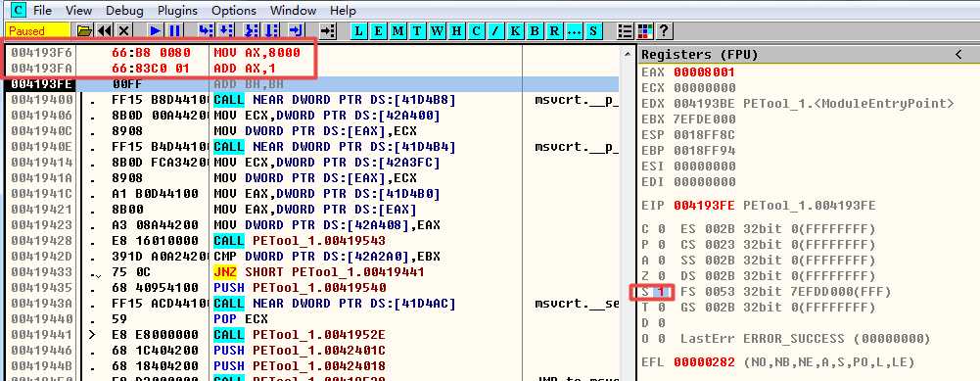Show Source window via S button
The width and height of the screenshot is (980, 381).
click(593, 30)
